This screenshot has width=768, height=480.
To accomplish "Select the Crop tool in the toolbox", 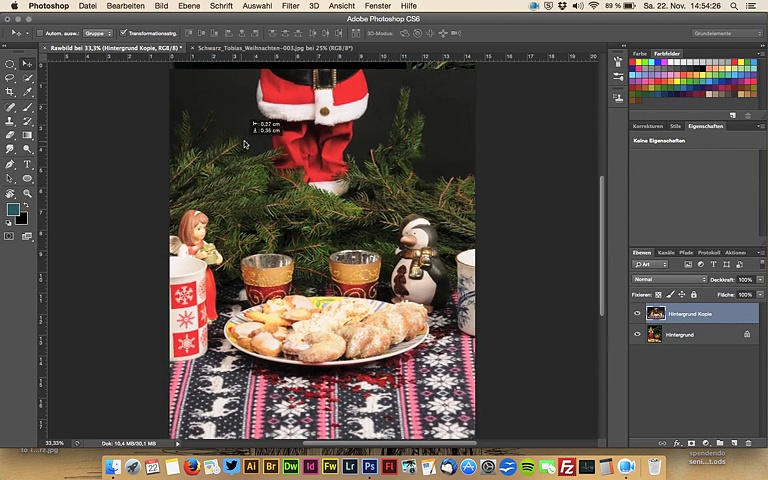I will tap(10, 92).
